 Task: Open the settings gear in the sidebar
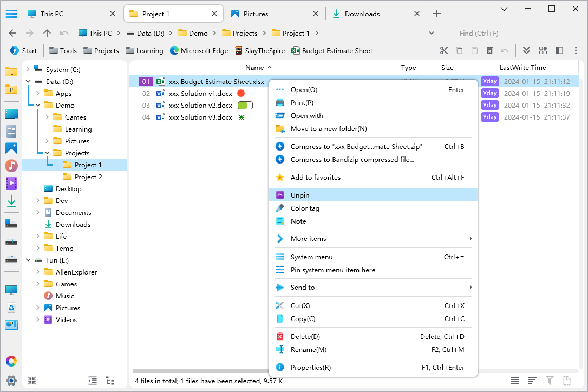(11, 381)
